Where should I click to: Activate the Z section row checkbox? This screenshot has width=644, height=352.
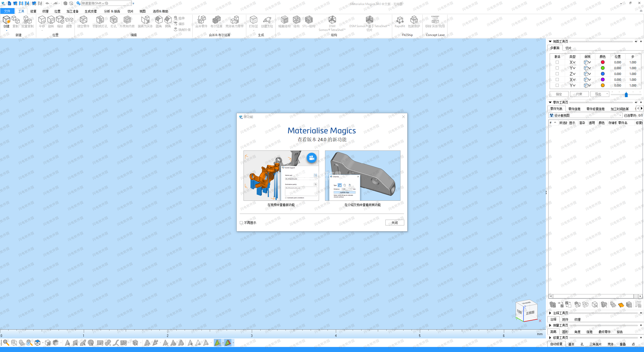[557, 74]
